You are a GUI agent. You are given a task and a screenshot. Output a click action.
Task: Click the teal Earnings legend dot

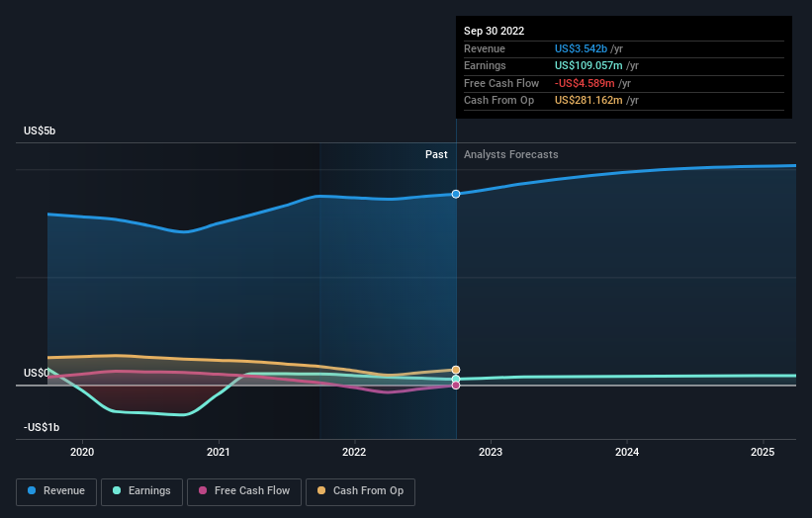pyautogui.click(x=117, y=490)
